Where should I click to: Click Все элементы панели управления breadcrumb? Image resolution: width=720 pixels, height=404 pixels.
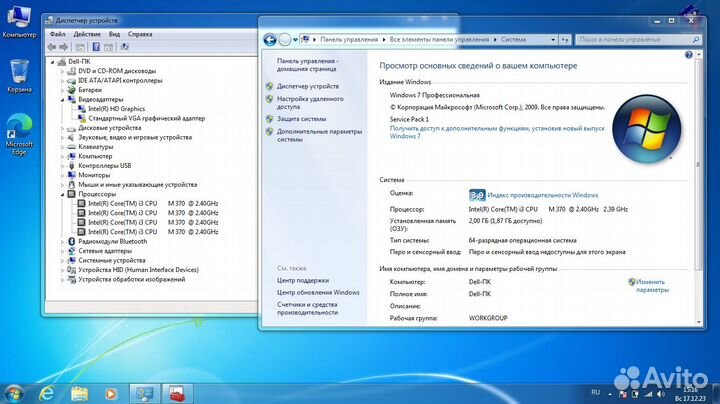coord(439,39)
